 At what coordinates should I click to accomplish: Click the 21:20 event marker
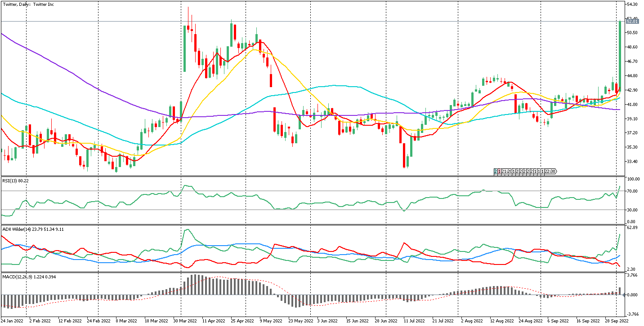tap(506, 172)
